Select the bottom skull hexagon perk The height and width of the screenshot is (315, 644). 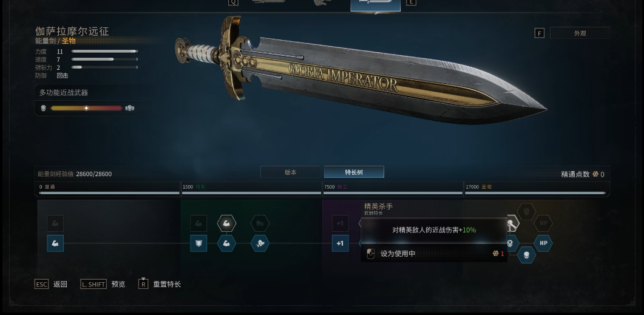526,255
